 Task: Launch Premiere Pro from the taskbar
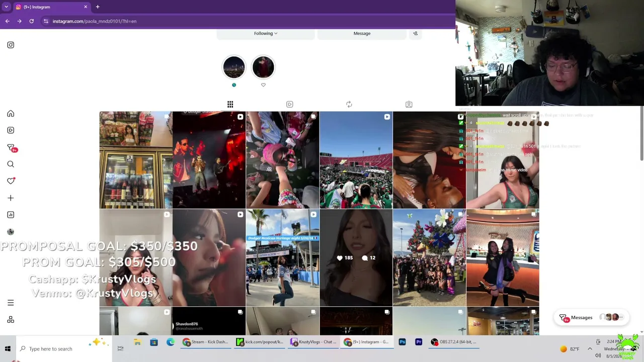[419, 342]
